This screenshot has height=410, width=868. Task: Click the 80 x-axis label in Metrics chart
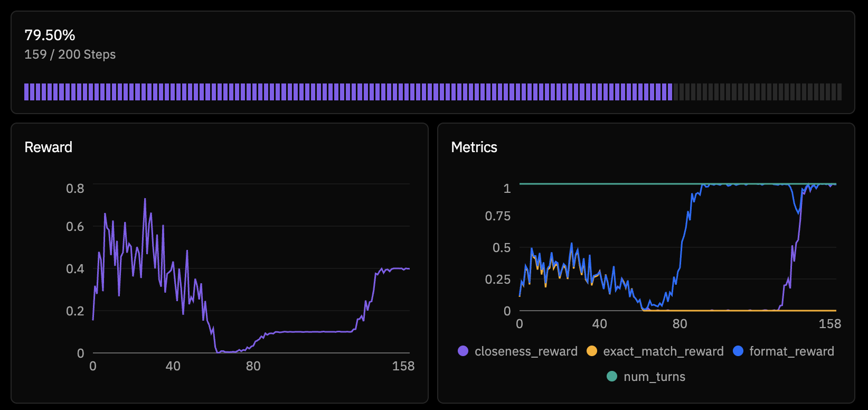point(680,324)
